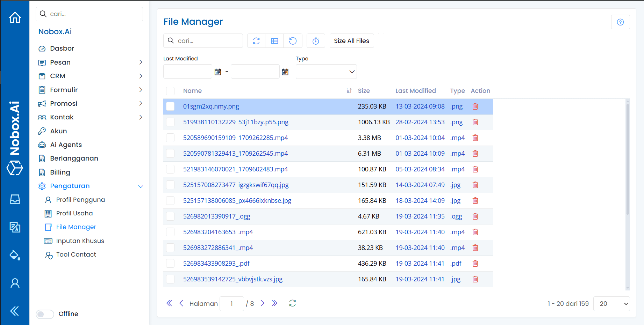Check the select-all checkbox in the table header
Image resolution: width=644 pixels, height=325 pixels.
click(170, 91)
